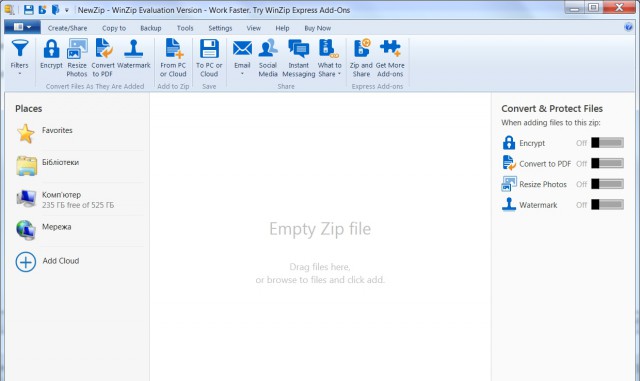This screenshot has height=381, width=640.
Task: Expand the Email dropdown arrow
Action: coord(242,74)
